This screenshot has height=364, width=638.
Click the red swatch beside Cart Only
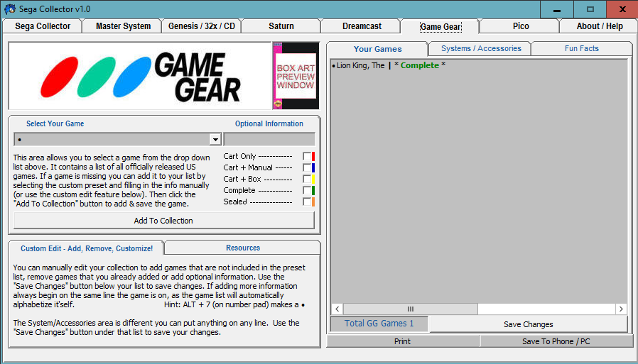coord(313,156)
